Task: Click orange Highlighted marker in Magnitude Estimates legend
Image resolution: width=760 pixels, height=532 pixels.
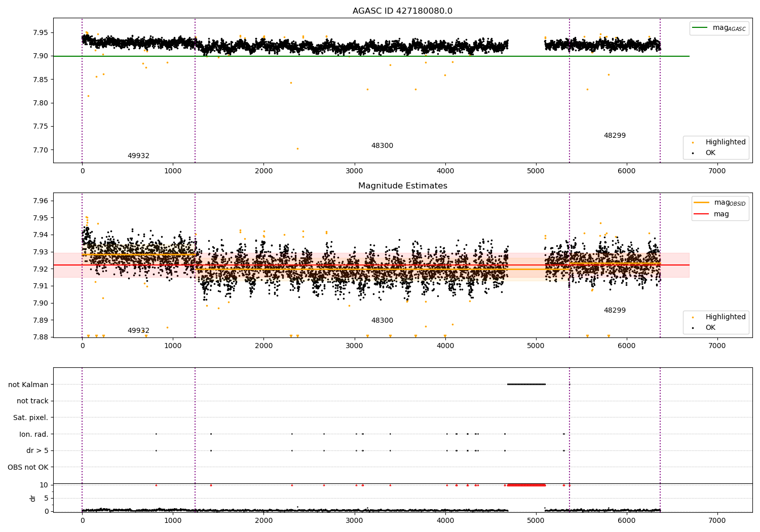Action: 693,318
